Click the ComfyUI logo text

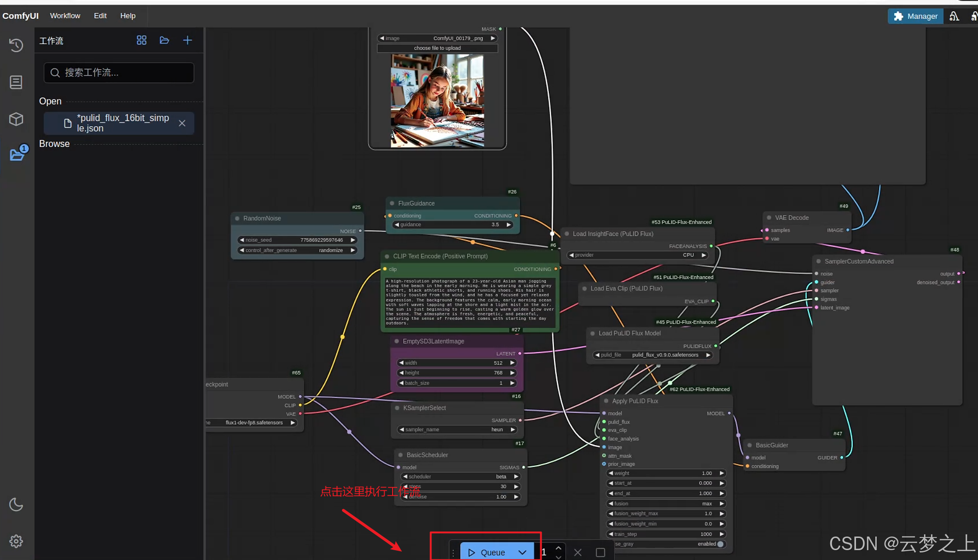click(21, 15)
